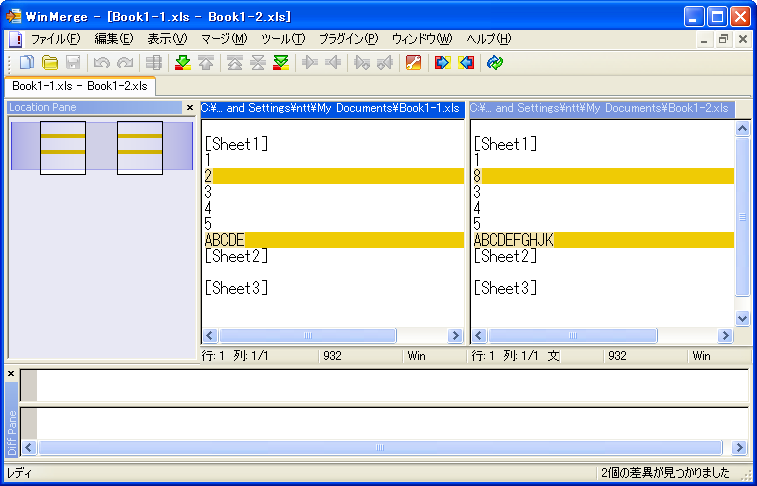Click the Copy Left toolbar icon

click(333, 62)
